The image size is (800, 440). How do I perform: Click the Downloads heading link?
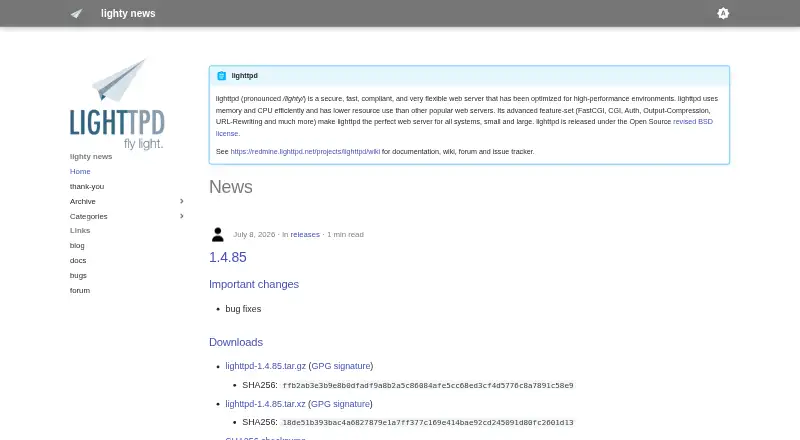(236, 343)
